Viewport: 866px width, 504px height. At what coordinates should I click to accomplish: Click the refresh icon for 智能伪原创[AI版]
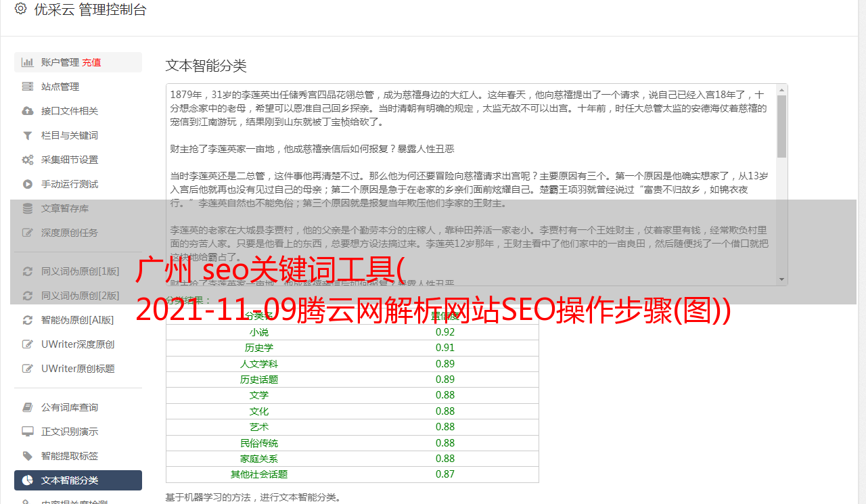click(28, 320)
